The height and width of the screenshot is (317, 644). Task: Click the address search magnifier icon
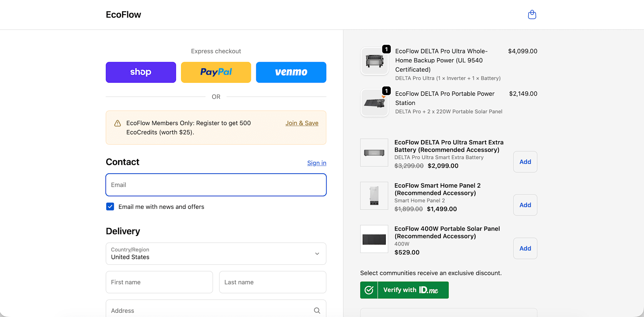317,311
